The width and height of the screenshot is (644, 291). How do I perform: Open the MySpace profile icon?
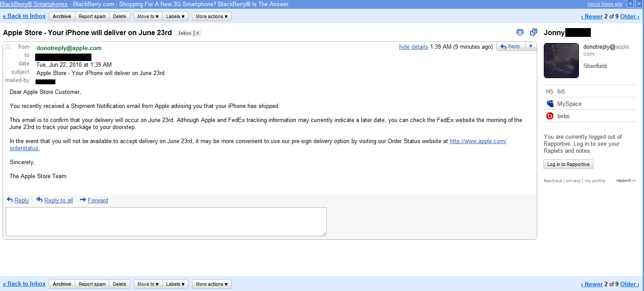pyautogui.click(x=550, y=104)
